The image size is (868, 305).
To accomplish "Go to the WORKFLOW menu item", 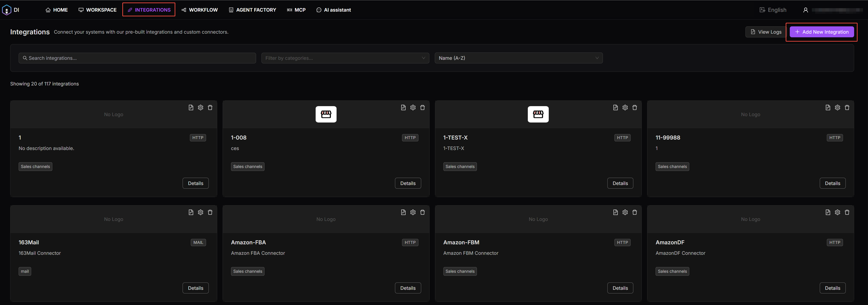I will (x=199, y=10).
